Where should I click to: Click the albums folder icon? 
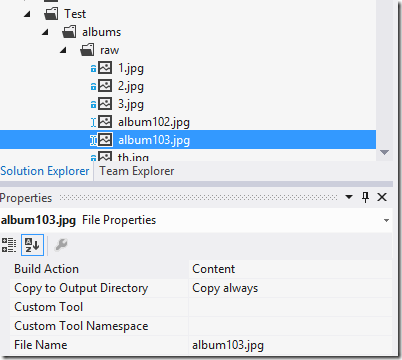69,32
